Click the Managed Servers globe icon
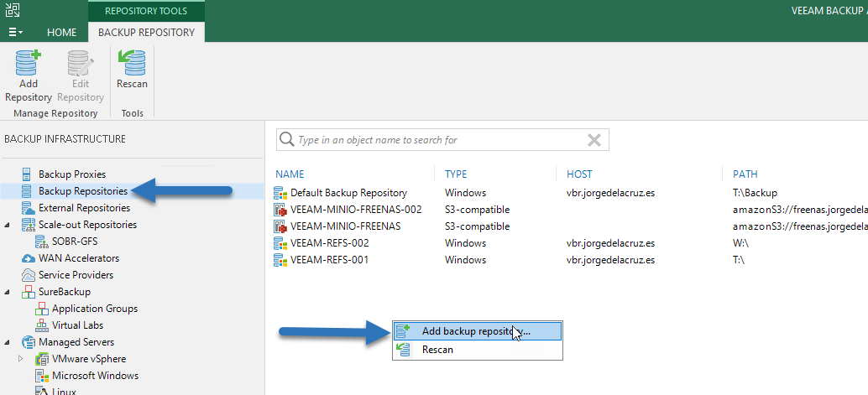The image size is (868, 395). [x=28, y=342]
